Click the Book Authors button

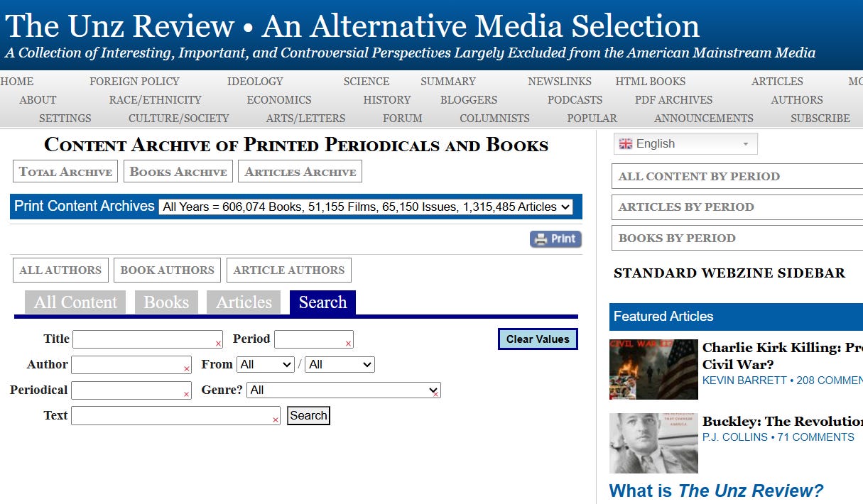coord(167,270)
